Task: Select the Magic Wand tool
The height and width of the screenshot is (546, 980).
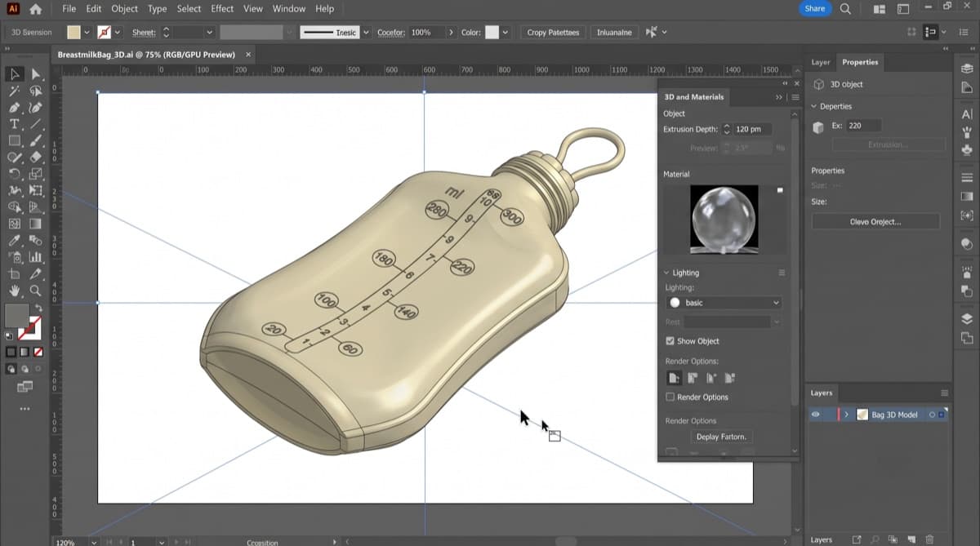Action: click(x=14, y=91)
